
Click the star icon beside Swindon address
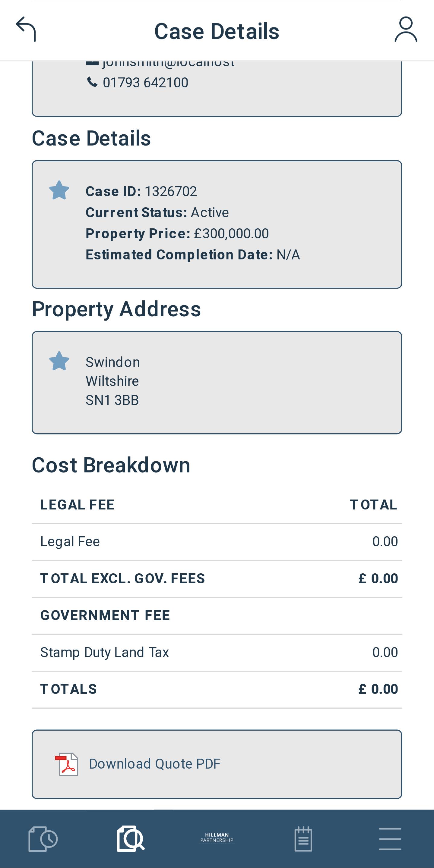pyautogui.click(x=59, y=361)
